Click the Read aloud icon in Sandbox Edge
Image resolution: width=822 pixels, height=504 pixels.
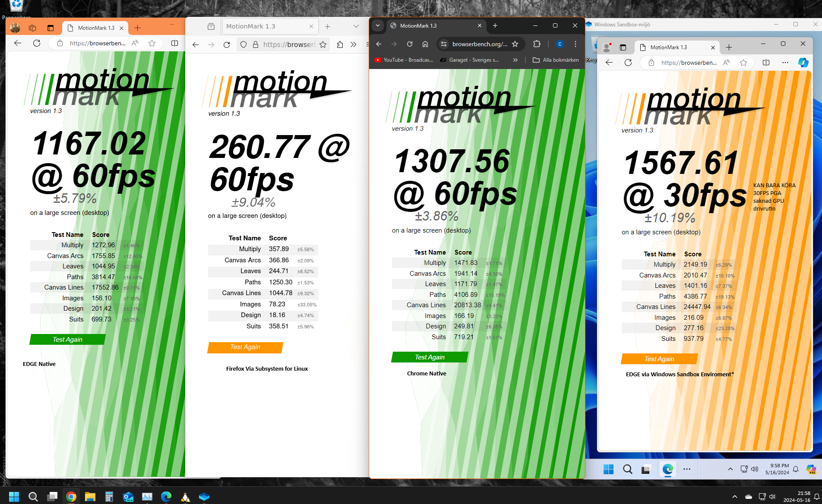[727, 63]
